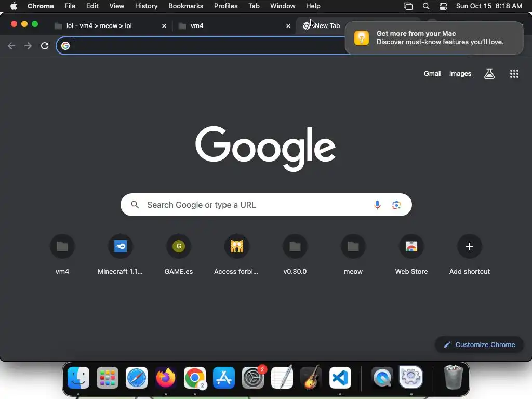This screenshot has height=399, width=532.
Task: Go back with the browser back arrow
Action: coord(11,46)
